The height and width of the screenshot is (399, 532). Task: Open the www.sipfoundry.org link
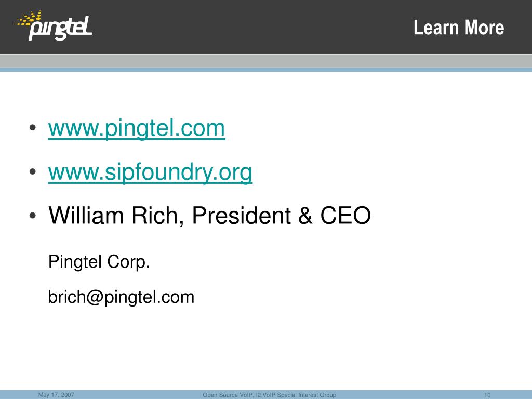(150, 172)
